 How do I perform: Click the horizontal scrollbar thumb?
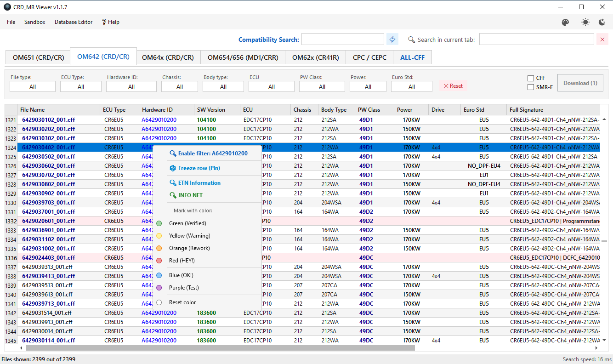(220, 348)
